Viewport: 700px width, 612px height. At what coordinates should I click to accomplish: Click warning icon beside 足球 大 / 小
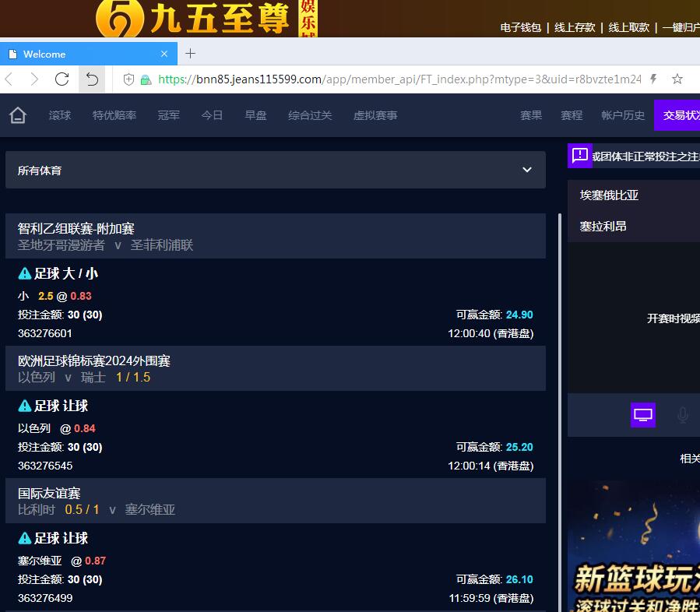coord(25,273)
